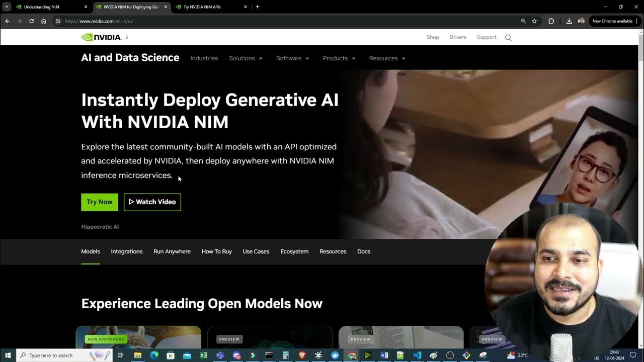Screen dimensions: 644x362
Task: Open Microsoft Teams from the taskbar
Action: [220, 355]
